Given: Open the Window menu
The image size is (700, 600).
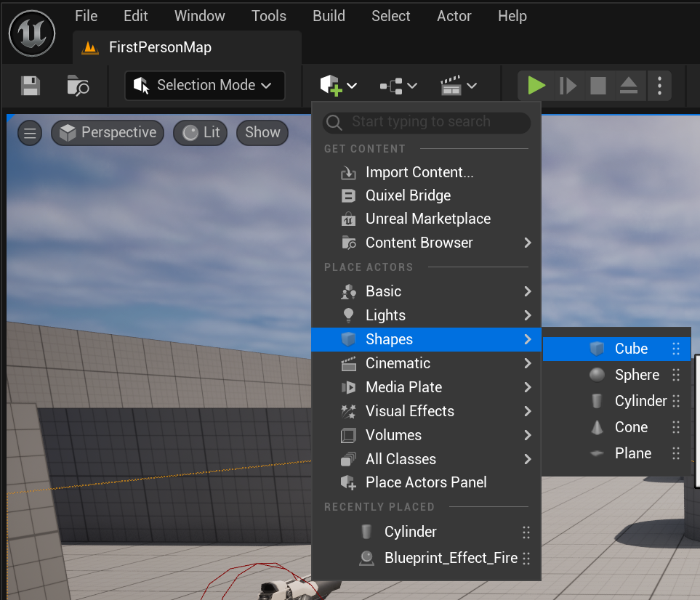Looking at the screenshot, I should (x=200, y=16).
